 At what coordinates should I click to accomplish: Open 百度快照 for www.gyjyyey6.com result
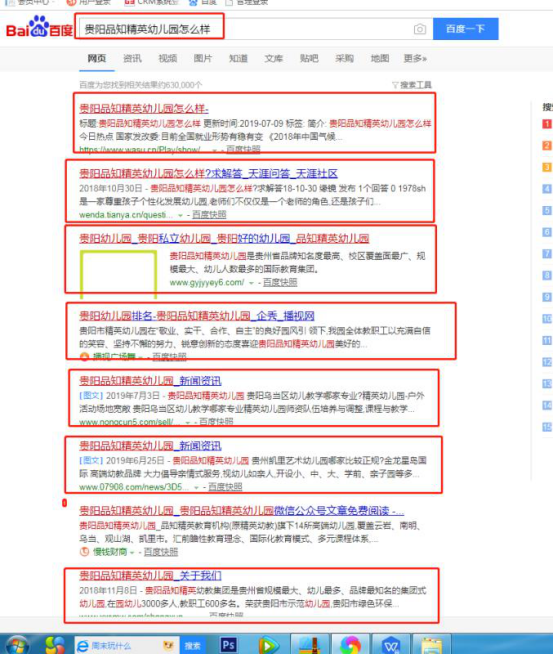coord(280,282)
